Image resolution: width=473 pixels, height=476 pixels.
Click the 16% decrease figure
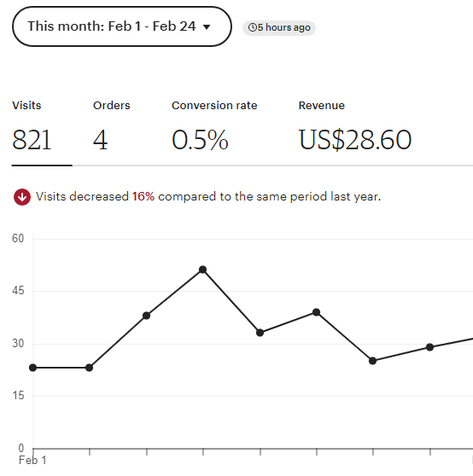(143, 196)
